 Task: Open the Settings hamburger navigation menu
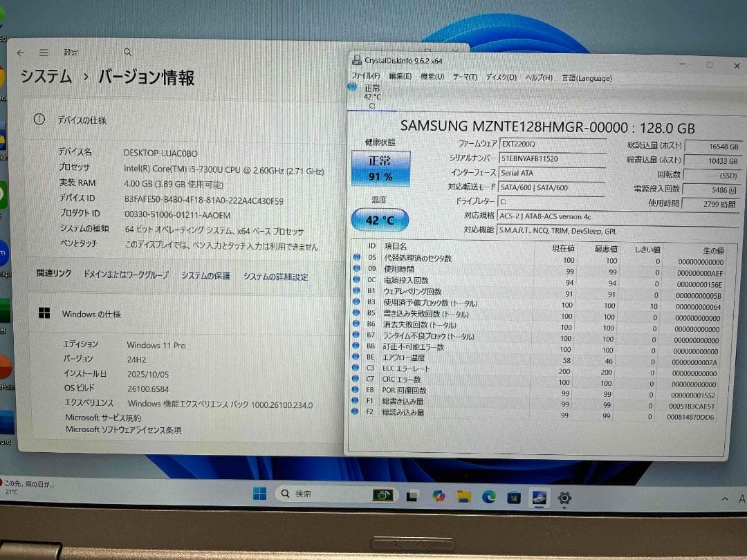44,53
